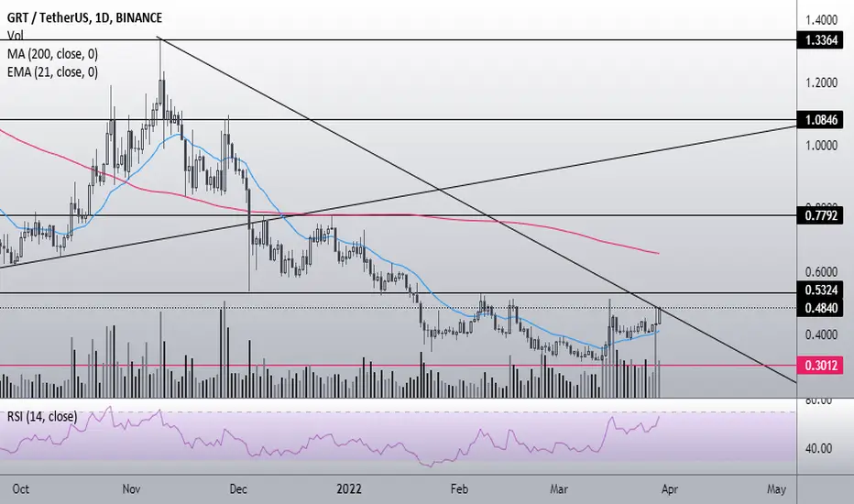This screenshot has width=854, height=504.
Task: Click the May label on time axis
Action: click(776, 488)
